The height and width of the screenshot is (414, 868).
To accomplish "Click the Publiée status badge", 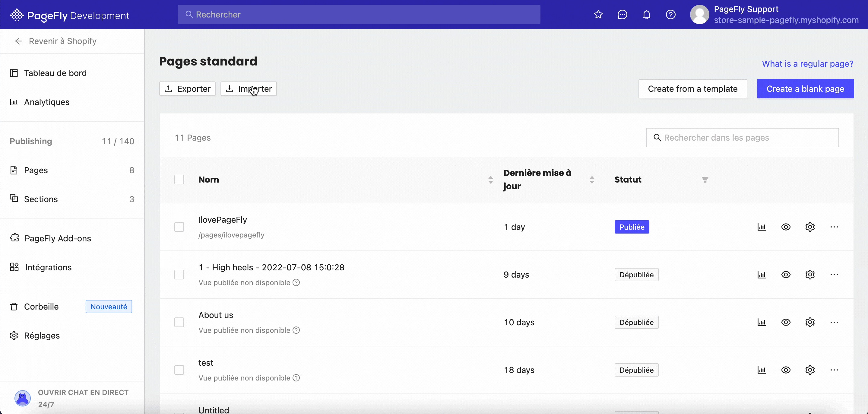I will (632, 227).
